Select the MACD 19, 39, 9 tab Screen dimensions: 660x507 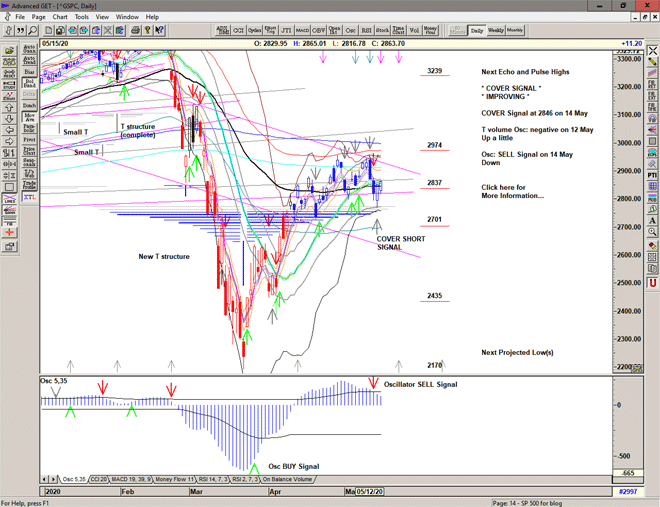(x=134, y=479)
